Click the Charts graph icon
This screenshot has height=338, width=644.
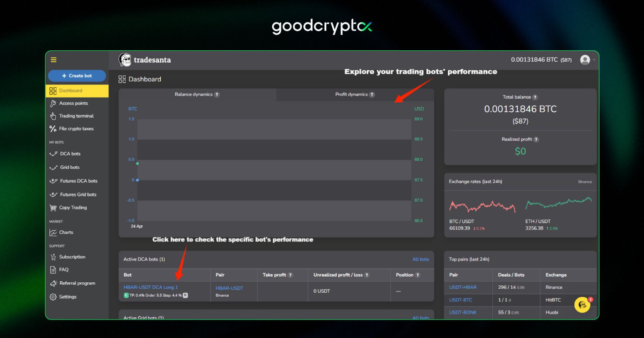[53, 232]
